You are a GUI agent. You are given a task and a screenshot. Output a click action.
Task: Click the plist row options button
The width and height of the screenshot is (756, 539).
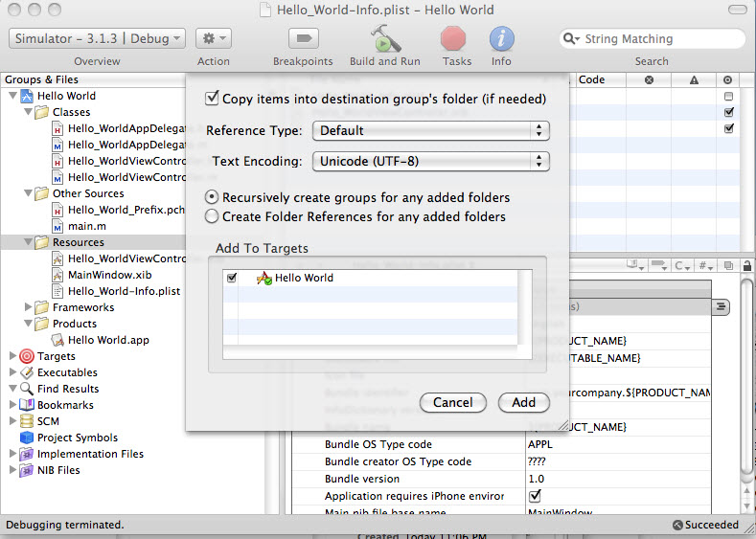721,306
